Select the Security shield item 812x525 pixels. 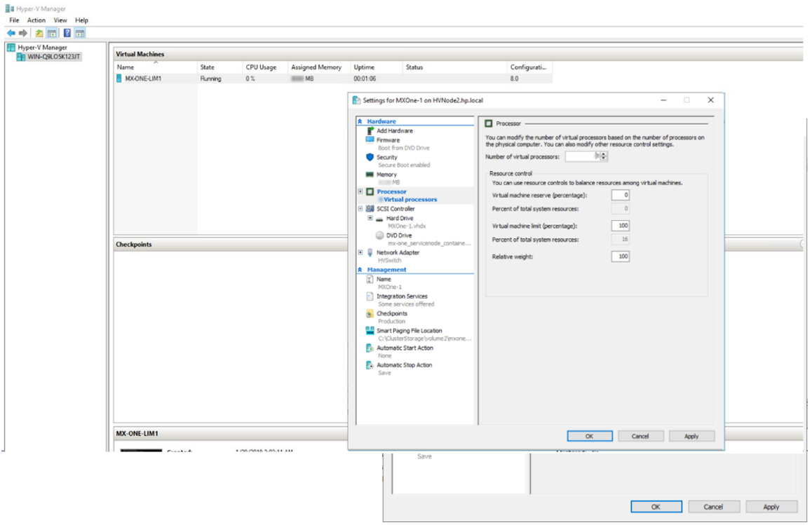386,158
